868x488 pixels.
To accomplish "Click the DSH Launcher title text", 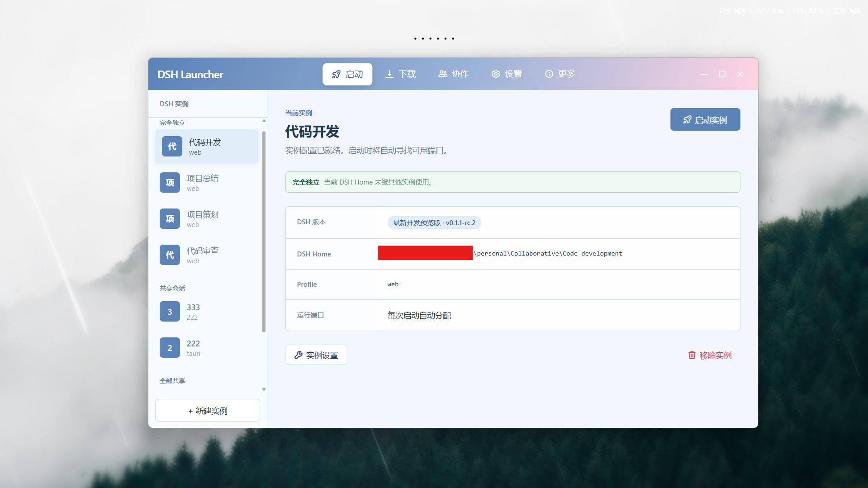I will pyautogui.click(x=190, y=75).
